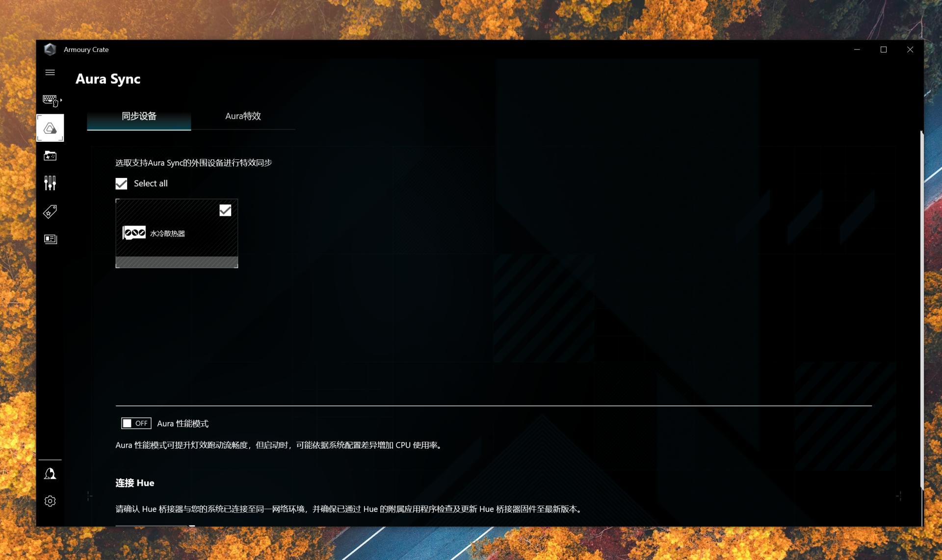Uncheck the Select all checkbox
The width and height of the screenshot is (942, 560).
[x=121, y=183]
